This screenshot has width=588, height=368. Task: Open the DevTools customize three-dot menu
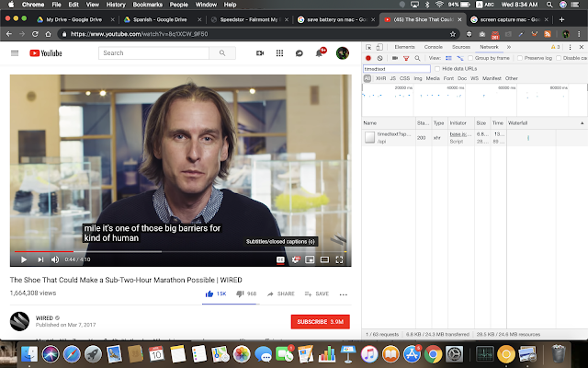click(x=570, y=47)
